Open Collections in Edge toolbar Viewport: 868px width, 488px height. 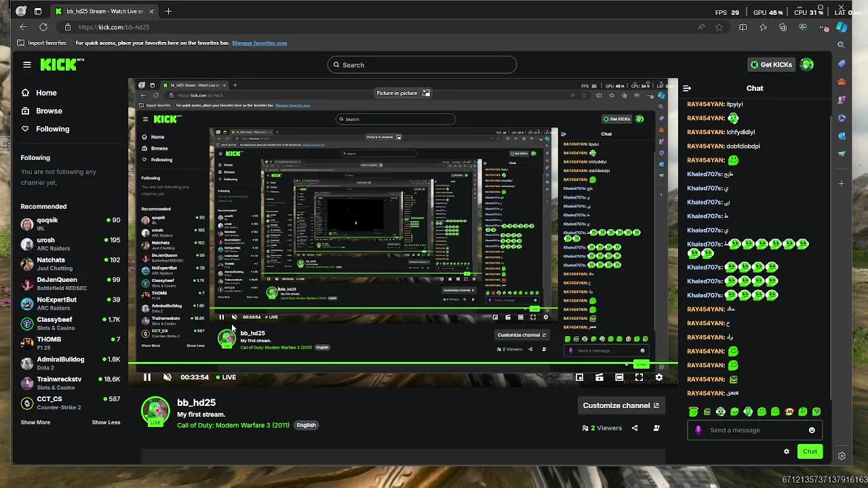click(783, 27)
